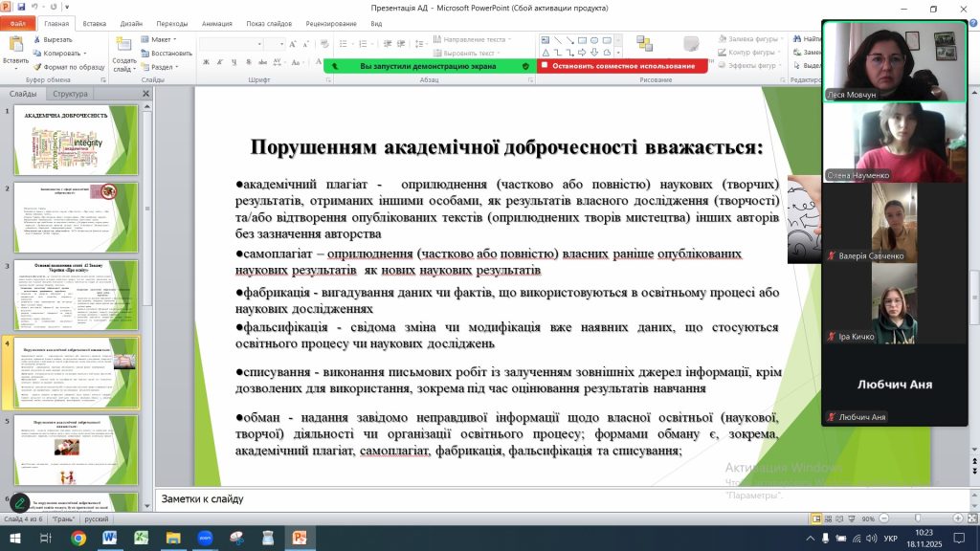Start slide show from status bar icon

851,518
